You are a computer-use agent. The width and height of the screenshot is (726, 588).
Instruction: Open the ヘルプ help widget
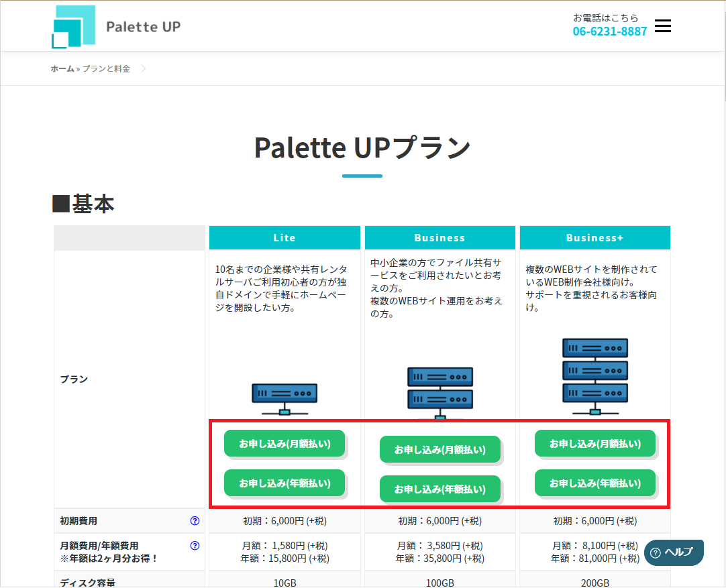674,552
